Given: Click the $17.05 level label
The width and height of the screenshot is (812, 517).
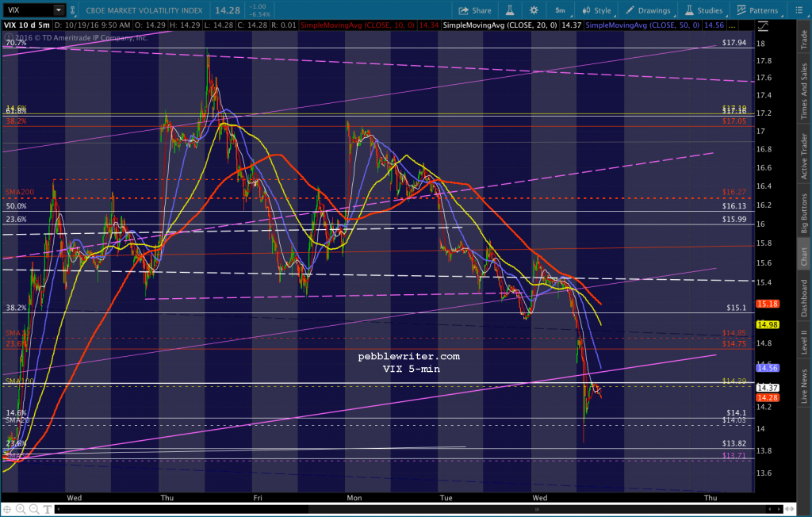Looking at the screenshot, I should [x=733, y=121].
